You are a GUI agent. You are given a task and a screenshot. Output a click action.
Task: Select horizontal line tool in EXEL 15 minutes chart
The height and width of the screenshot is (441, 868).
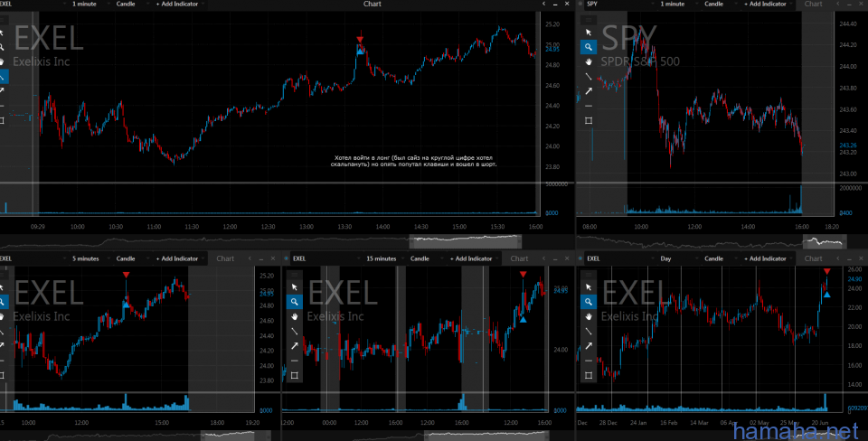pos(295,361)
